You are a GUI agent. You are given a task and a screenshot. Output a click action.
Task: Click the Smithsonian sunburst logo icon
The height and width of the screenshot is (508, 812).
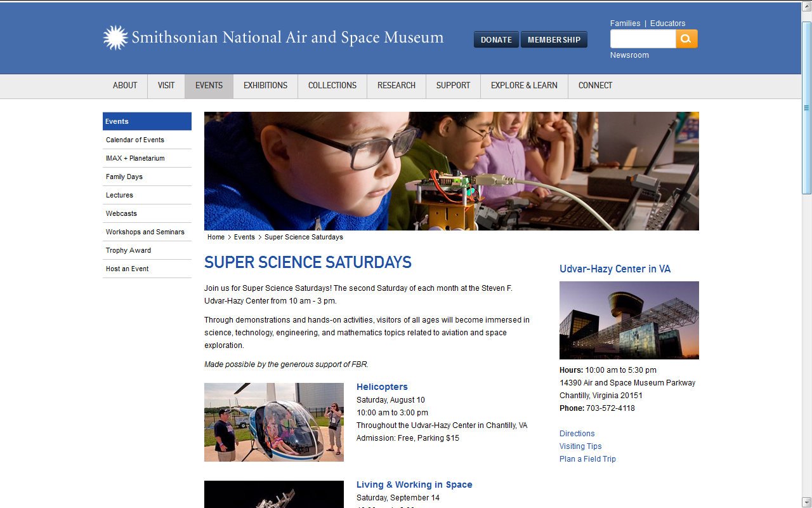click(115, 38)
